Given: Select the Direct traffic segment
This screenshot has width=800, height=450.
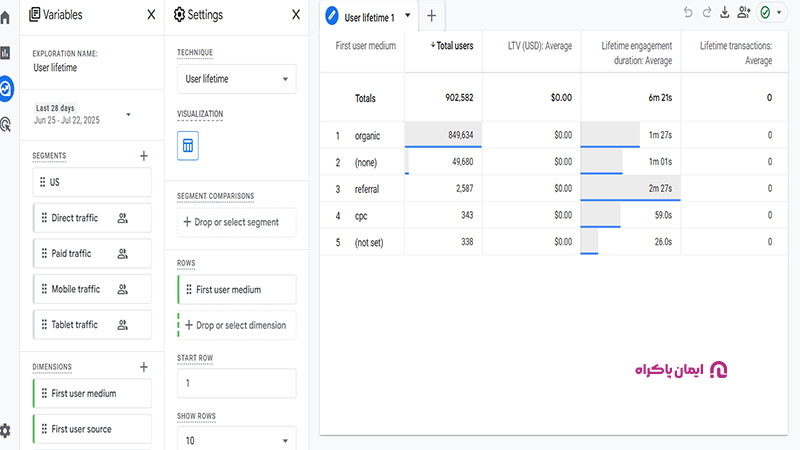Looking at the screenshot, I should tap(92, 218).
